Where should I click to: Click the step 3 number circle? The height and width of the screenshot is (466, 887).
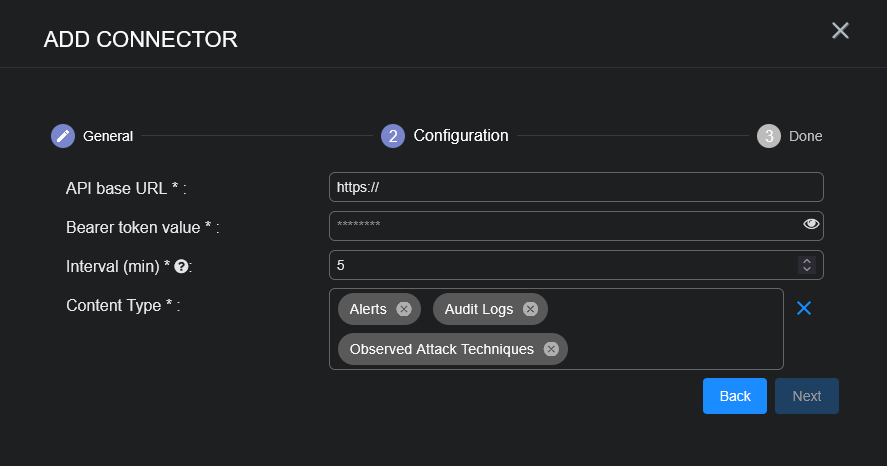pos(768,136)
